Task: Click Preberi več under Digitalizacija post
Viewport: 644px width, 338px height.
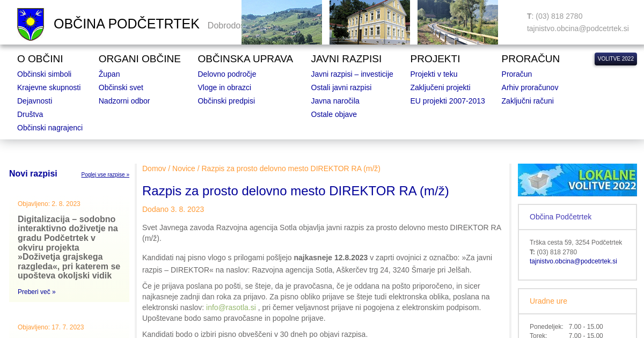Action: tap(36, 292)
